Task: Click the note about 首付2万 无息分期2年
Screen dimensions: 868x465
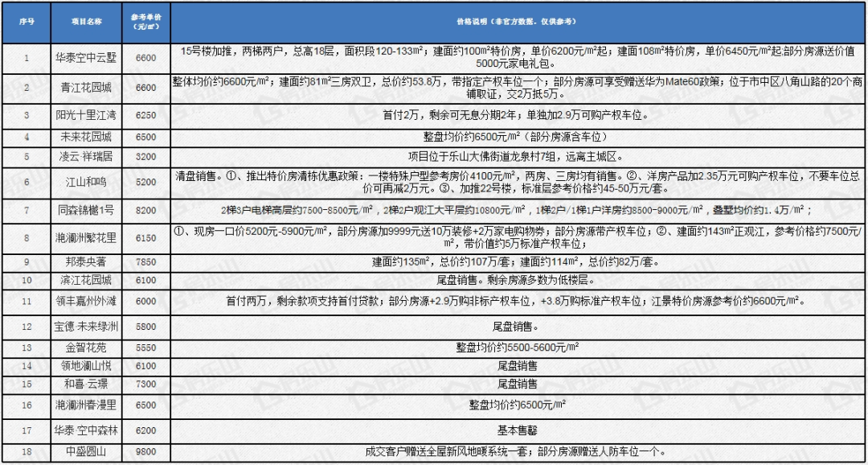Action: 515,117
